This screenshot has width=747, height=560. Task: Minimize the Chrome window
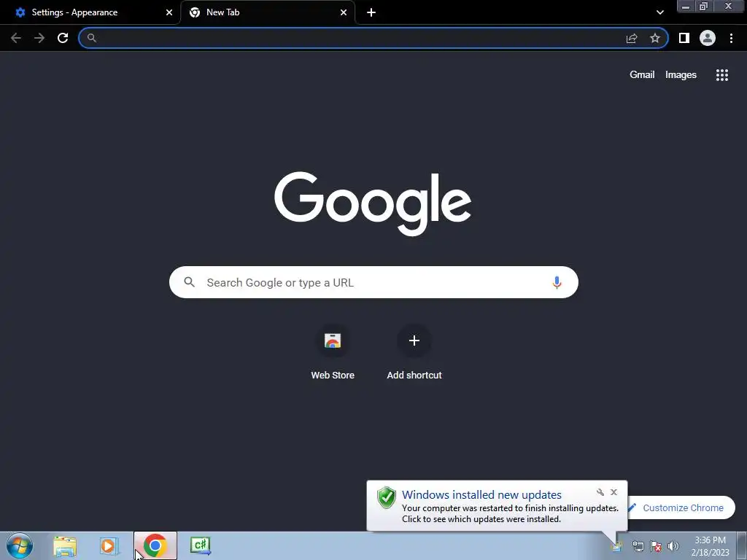tap(686, 6)
